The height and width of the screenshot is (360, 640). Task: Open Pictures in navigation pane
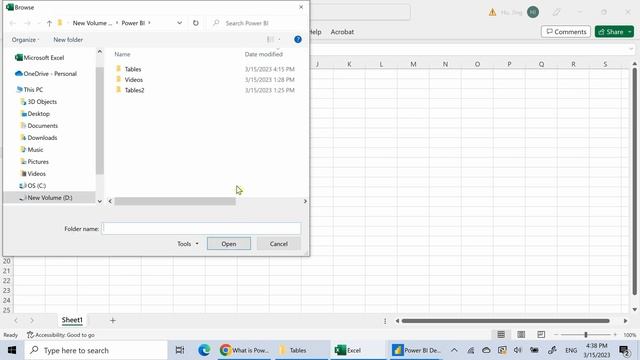(38, 162)
